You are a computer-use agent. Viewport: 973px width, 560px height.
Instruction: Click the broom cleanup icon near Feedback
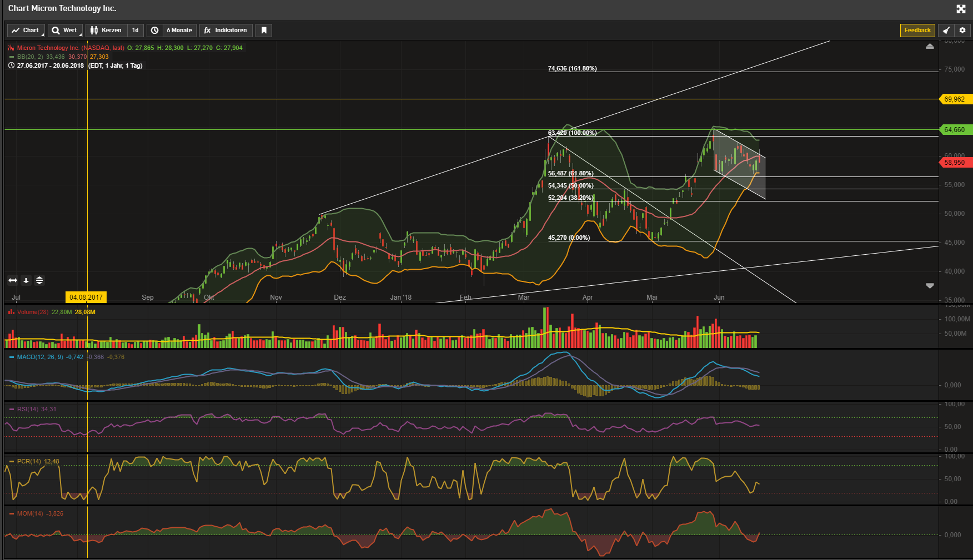(946, 30)
